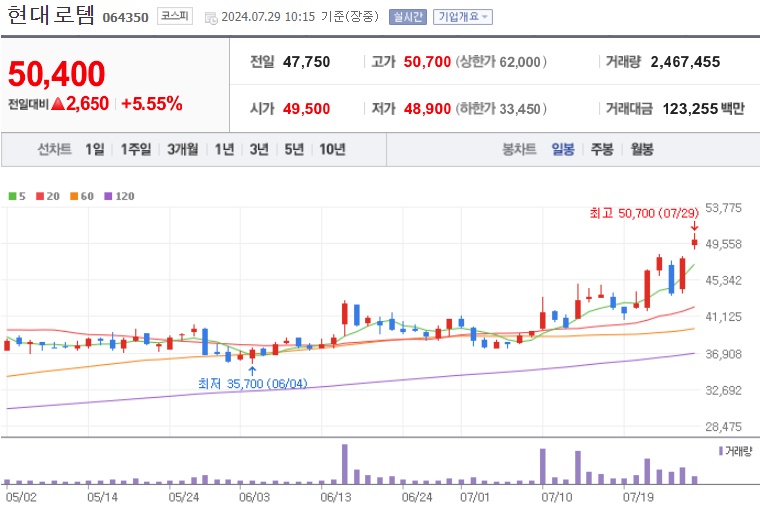Click the previous close value 47,750
Image resolution: width=760 pixels, height=510 pixels.
click(x=306, y=62)
